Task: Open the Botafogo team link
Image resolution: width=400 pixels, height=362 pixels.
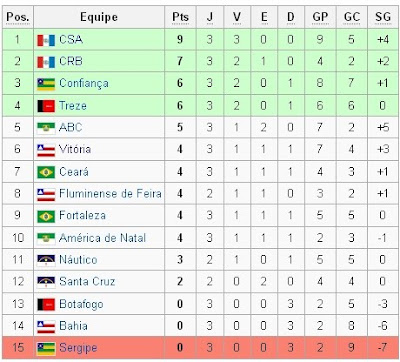Action: (x=81, y=304)
